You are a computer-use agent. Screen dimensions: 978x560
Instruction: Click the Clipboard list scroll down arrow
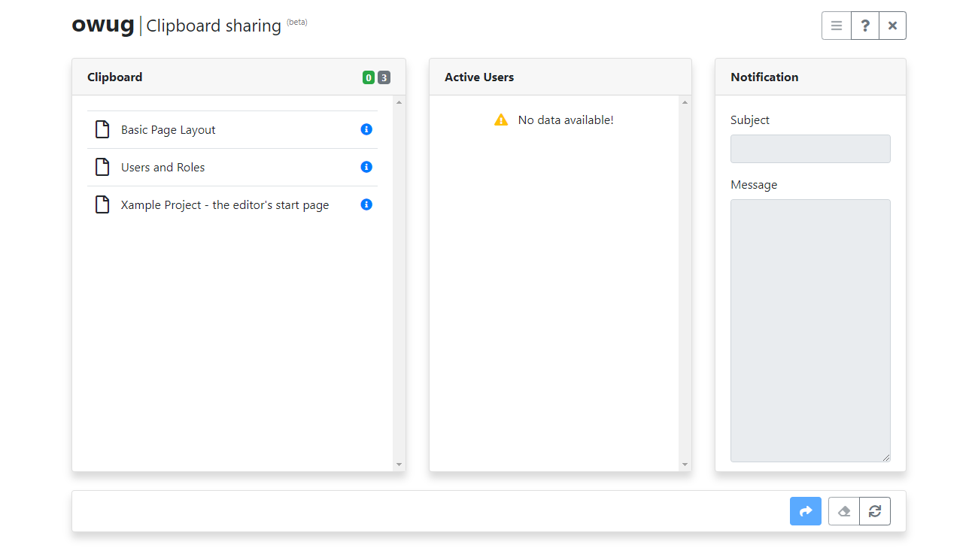coord(399,465)
